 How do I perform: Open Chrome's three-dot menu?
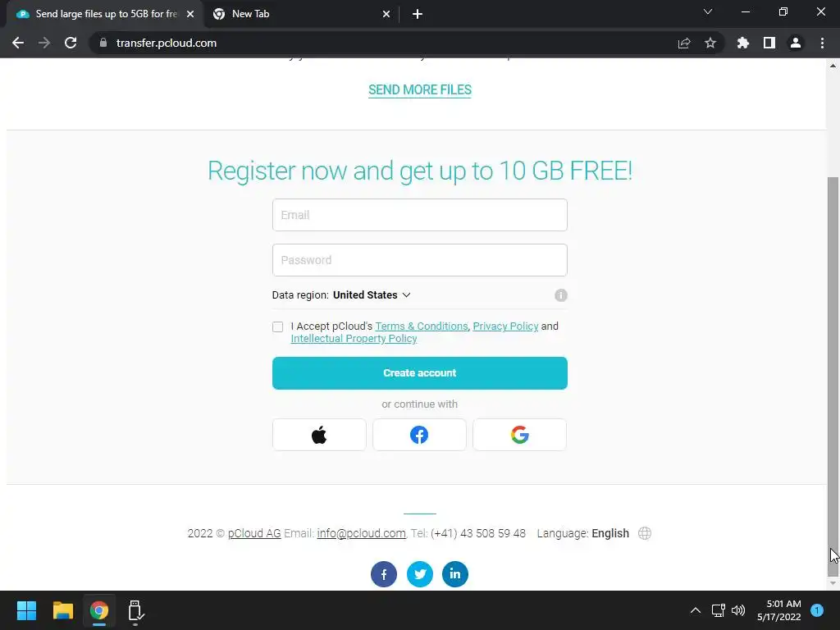pos(822,43)
